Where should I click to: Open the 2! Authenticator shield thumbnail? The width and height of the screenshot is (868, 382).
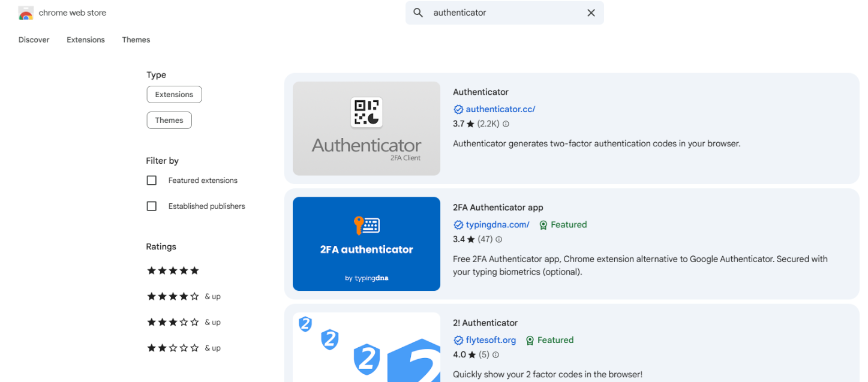click(367, 347)
